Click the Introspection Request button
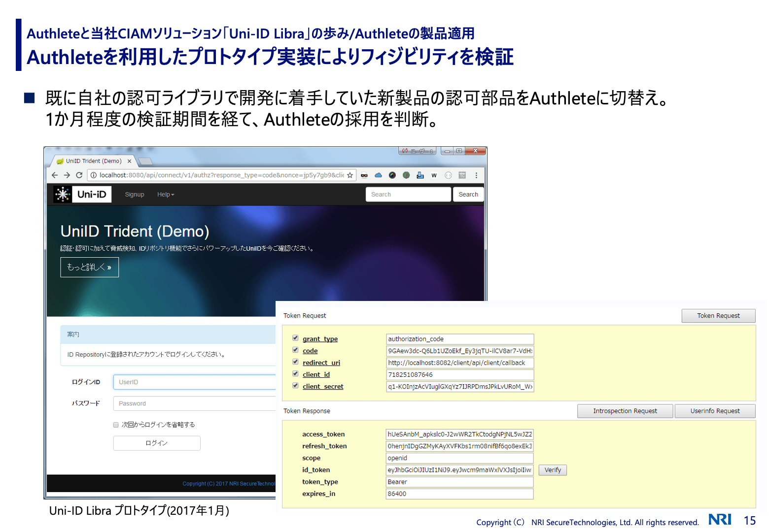Screen dimensions: 769x532 (x=625, y=411)
